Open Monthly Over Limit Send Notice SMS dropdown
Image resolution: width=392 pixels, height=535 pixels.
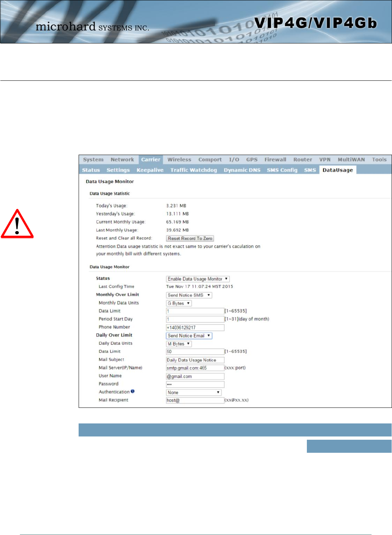point(189,295)
